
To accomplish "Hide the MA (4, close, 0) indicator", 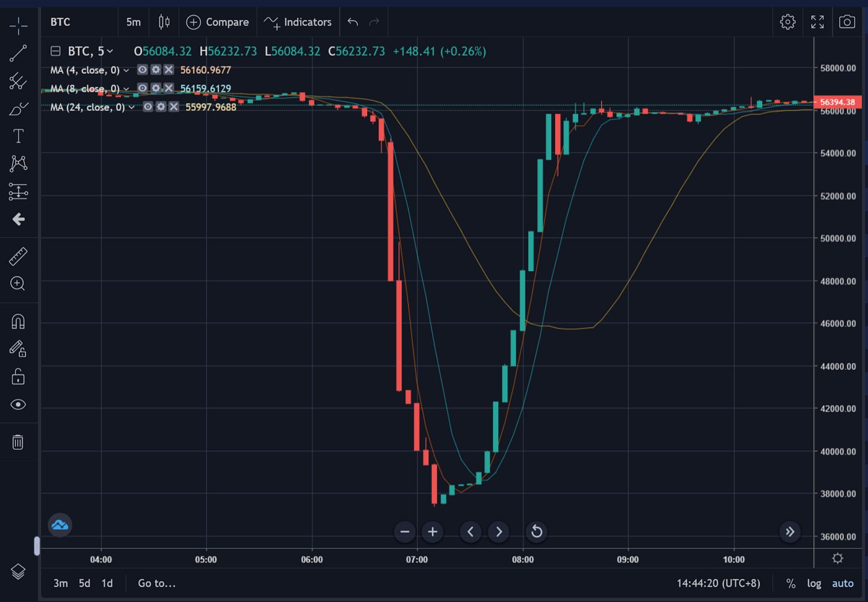I will [142, 70].
